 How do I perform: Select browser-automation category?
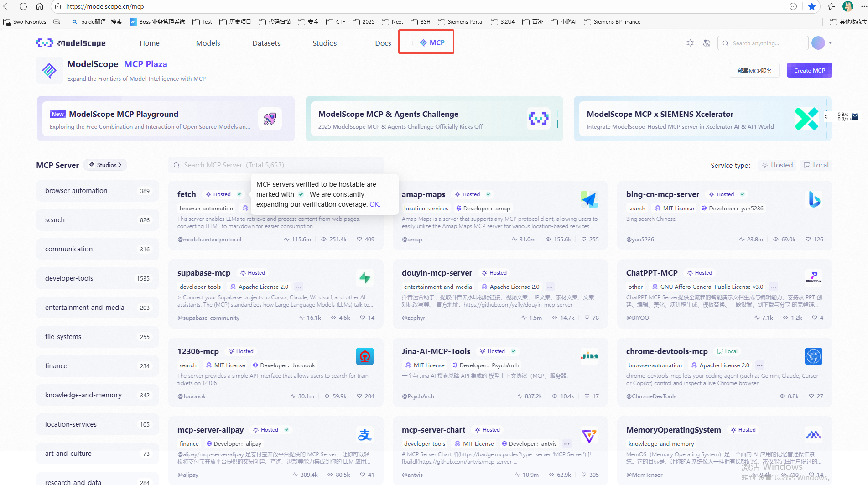pyautogui.click(x=98, y=191)
